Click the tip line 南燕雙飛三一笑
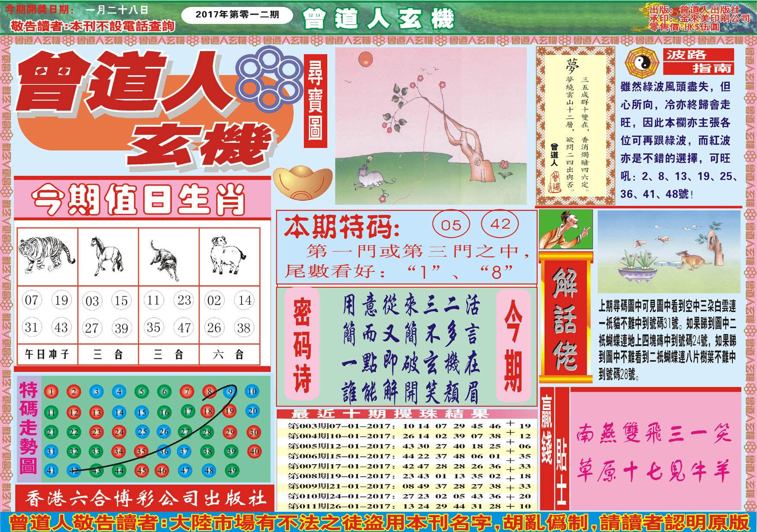The height and width of the screenshot is (532, 757). 654,433
